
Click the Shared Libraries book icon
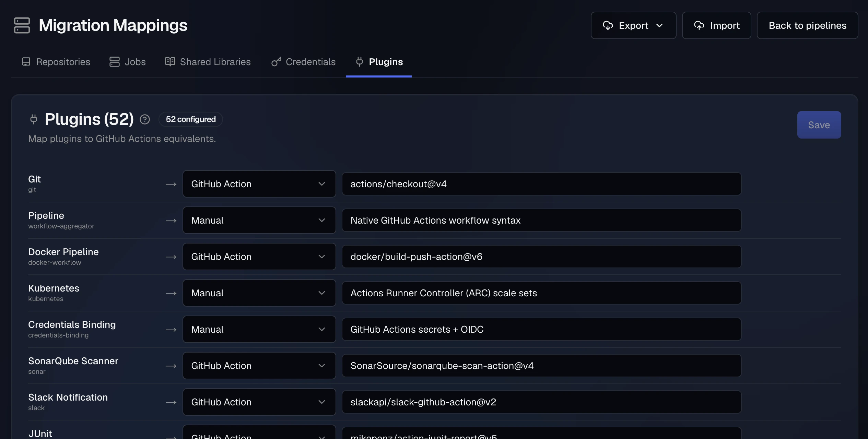[170, 62]
